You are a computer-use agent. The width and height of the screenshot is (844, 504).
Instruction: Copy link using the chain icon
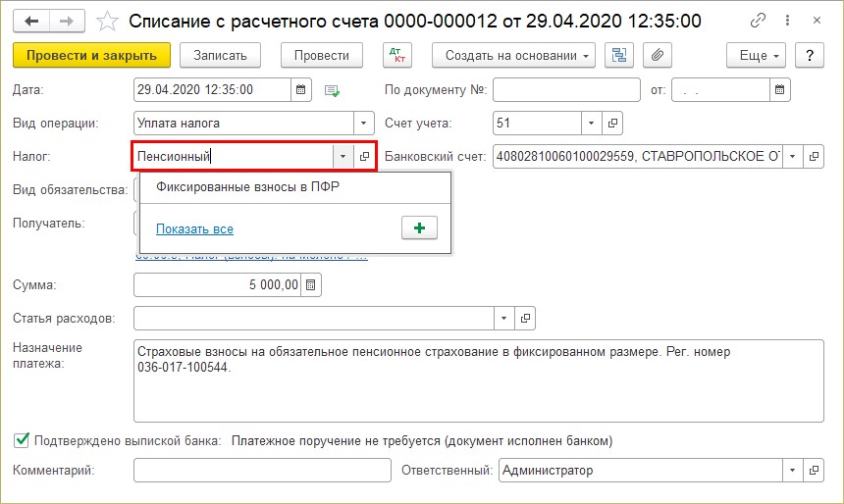[x=758, y=21]
